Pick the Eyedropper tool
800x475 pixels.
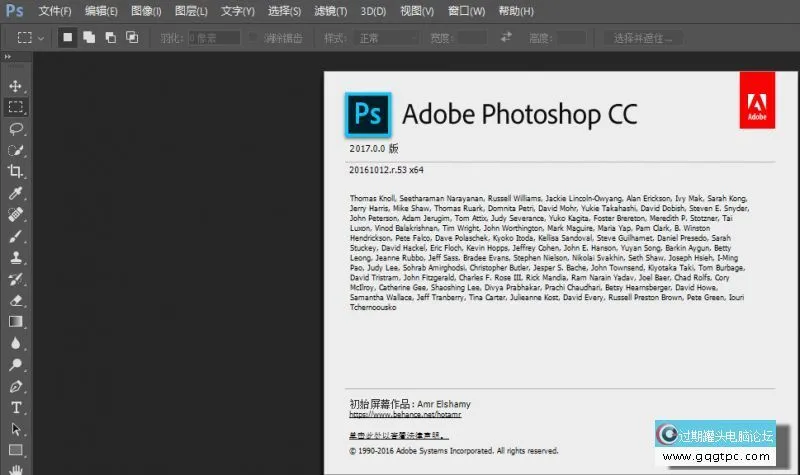(16, 193)
